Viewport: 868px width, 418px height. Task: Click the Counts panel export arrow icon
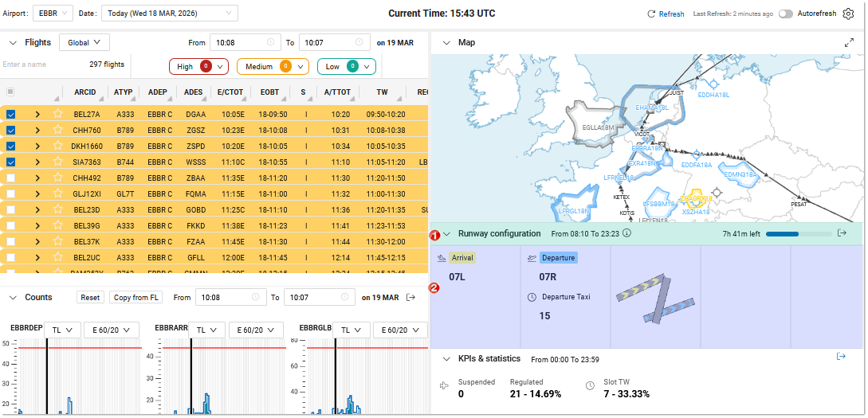(410, 298)
